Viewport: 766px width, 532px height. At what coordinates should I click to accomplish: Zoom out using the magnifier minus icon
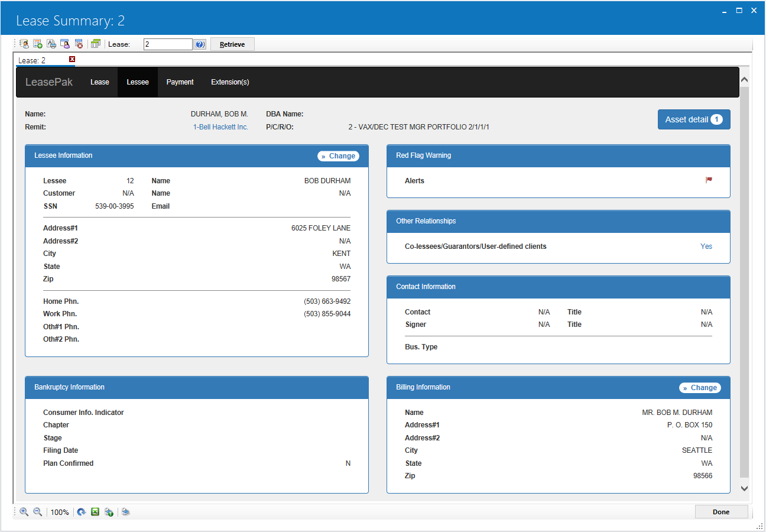click(37, 512)
